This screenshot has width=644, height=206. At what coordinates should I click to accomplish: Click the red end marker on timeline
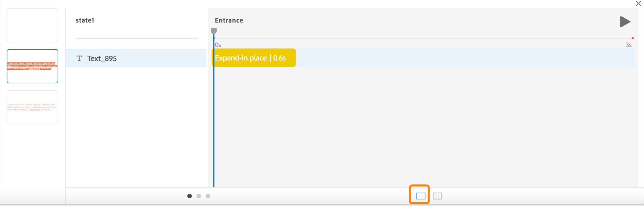click(x=633, y=38)
